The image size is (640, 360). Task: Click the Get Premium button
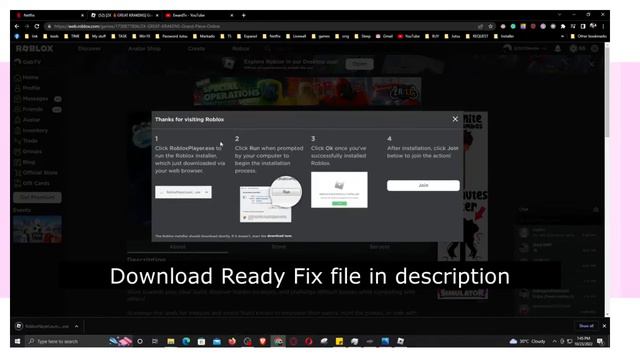click(x=37, y=197)
